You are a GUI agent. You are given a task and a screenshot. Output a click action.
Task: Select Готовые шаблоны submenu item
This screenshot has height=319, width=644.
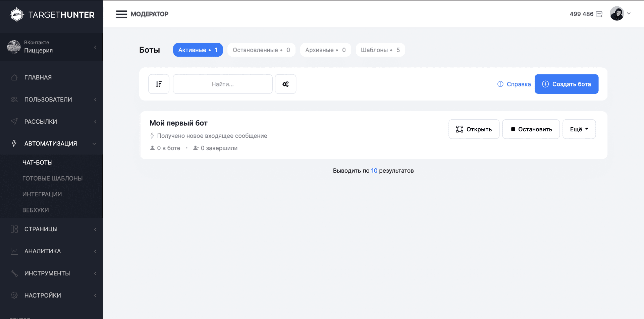pos(52,178)
